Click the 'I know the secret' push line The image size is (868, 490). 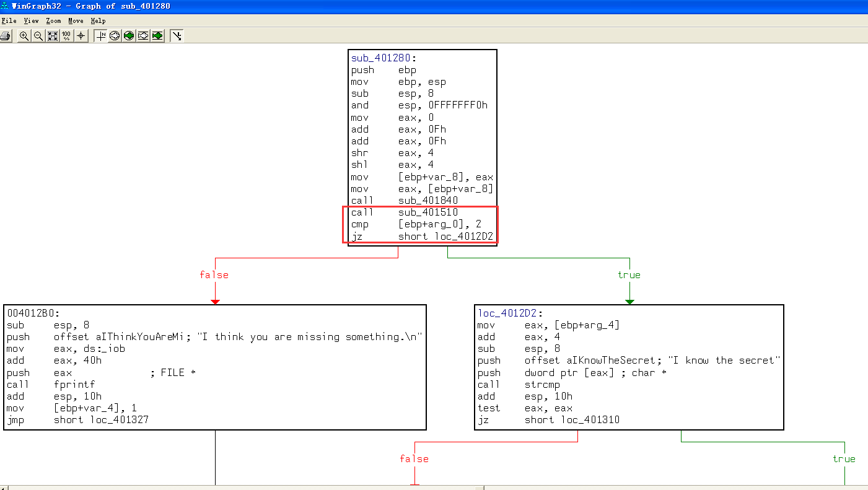coord(629,361)
